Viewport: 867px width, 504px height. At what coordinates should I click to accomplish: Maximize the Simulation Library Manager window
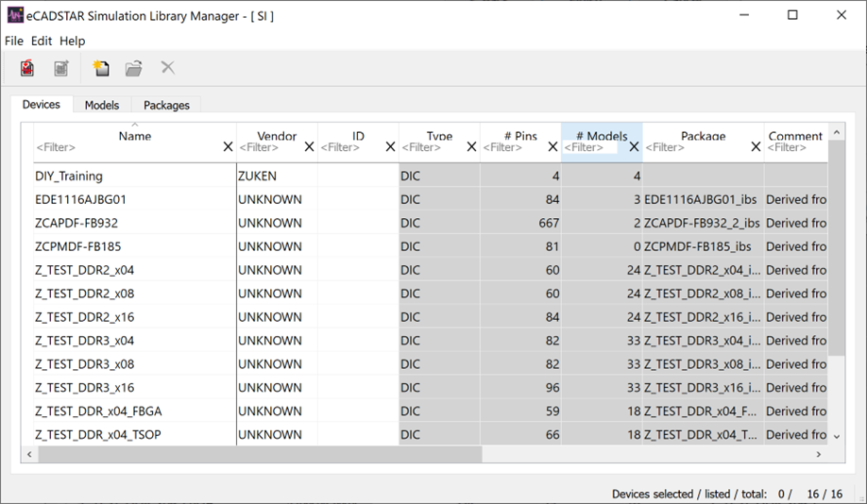coord(792,15)
